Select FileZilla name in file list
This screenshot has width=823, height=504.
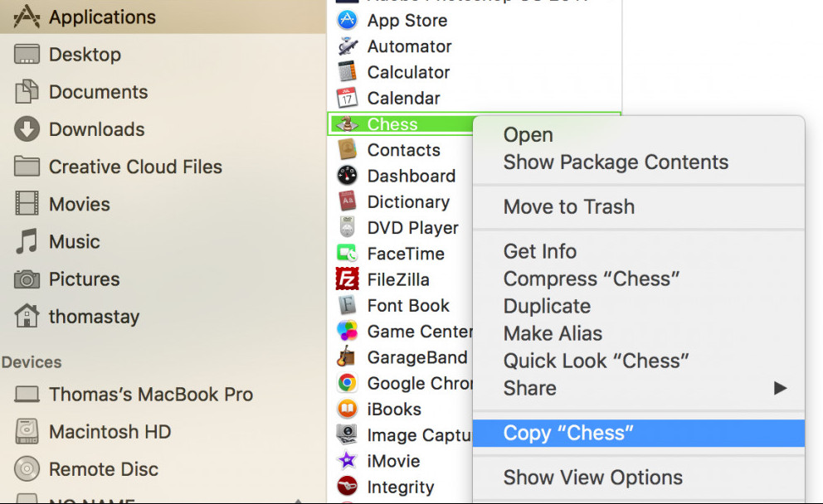tap(398, 279)
